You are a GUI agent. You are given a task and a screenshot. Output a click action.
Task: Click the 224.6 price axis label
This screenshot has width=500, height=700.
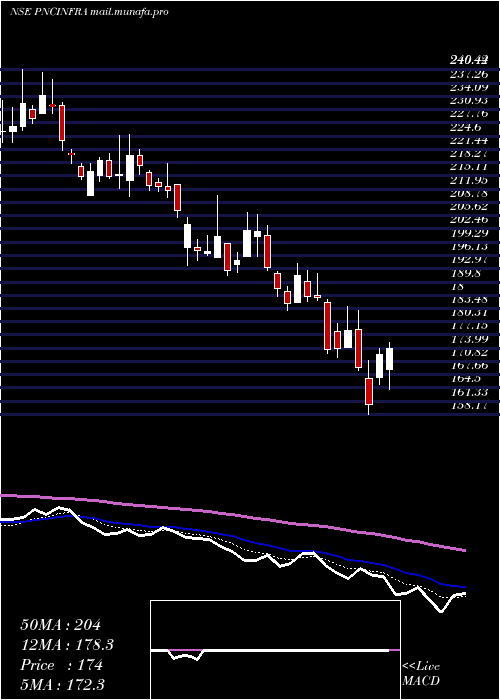(466, 127)
